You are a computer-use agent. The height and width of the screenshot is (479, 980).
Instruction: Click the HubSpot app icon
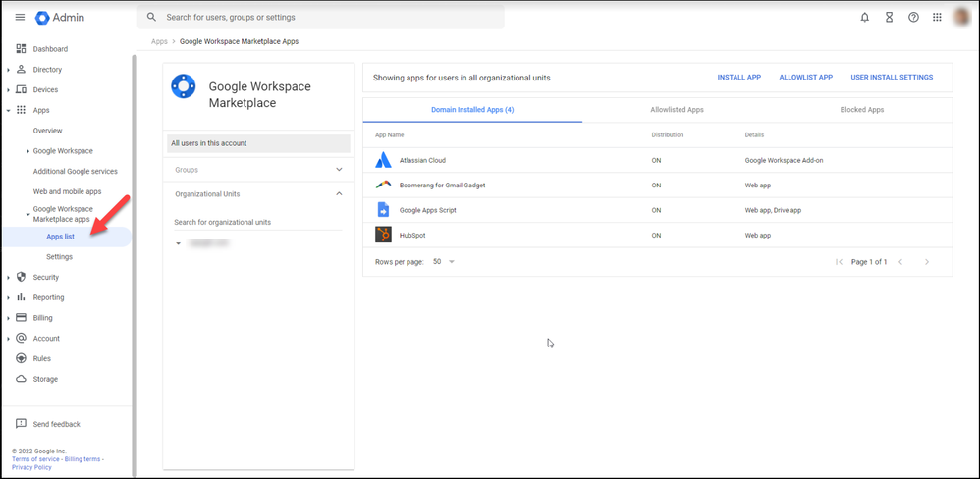(383, 235)
